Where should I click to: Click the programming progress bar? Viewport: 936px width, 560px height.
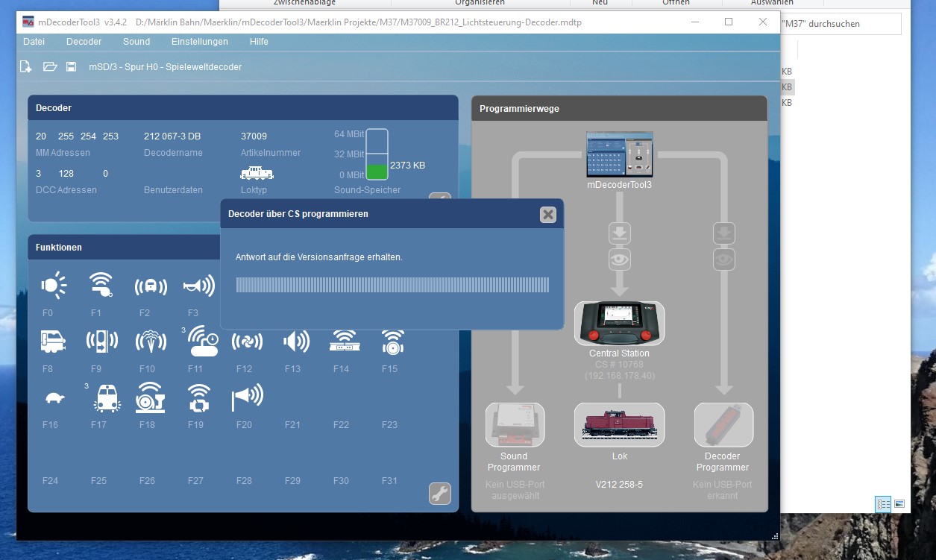[392, 285]
